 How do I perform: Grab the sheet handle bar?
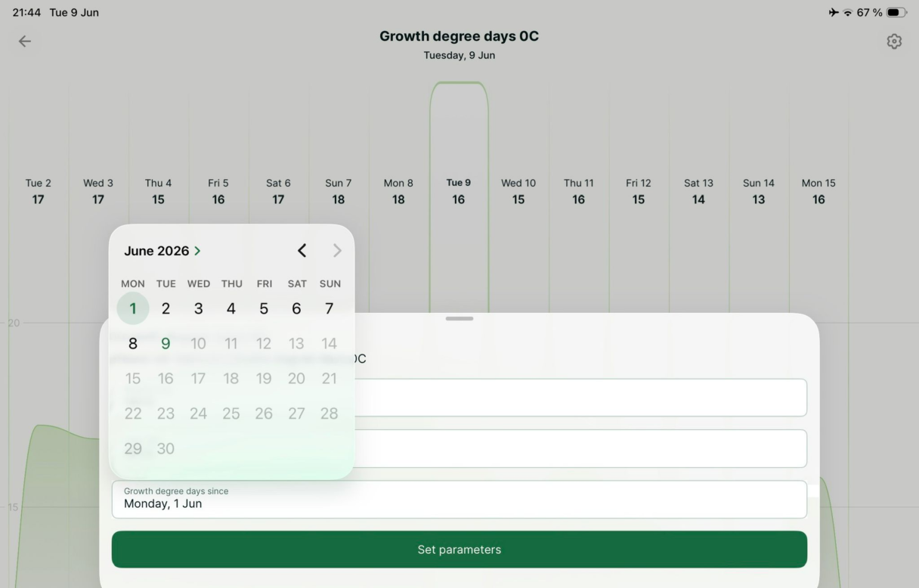[x=460, y=319]
